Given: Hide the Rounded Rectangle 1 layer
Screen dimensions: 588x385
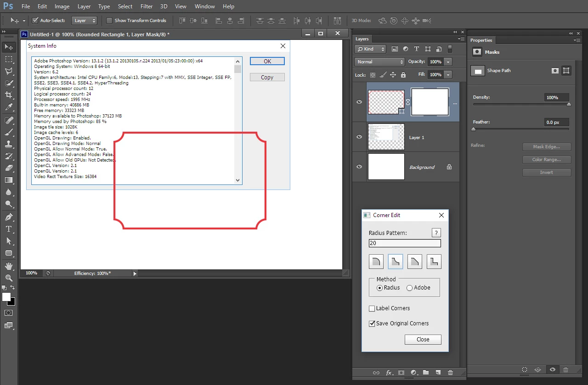Looking at the screenshot, I should tap(359, 102).
